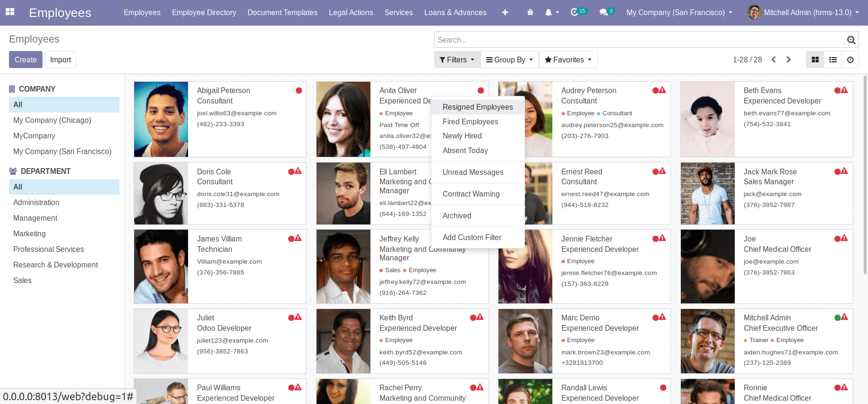Click warning icon on Beth Evans card
This screenshot has height=404, width=868.
pos(844,90)
